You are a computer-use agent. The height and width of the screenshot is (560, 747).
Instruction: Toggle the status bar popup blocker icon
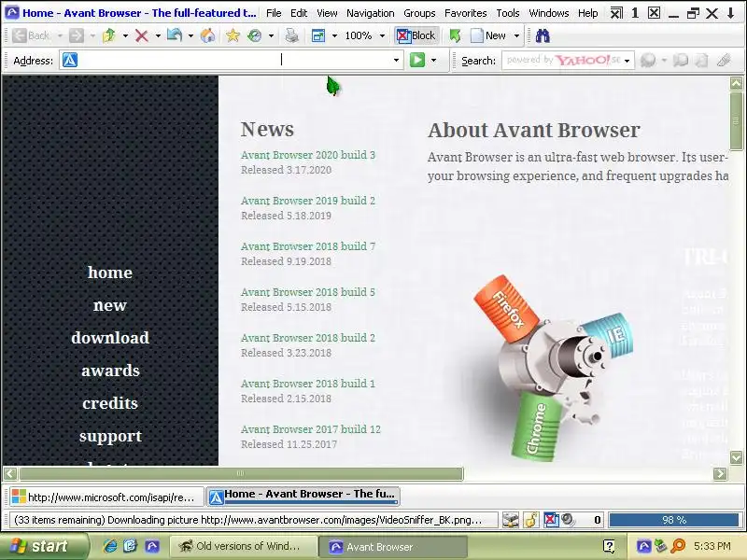pos(551,520)
